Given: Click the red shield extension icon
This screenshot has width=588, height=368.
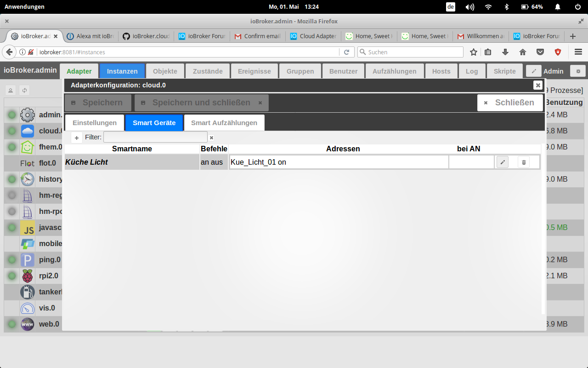Looking at the screenshot, I should [558, 52].
